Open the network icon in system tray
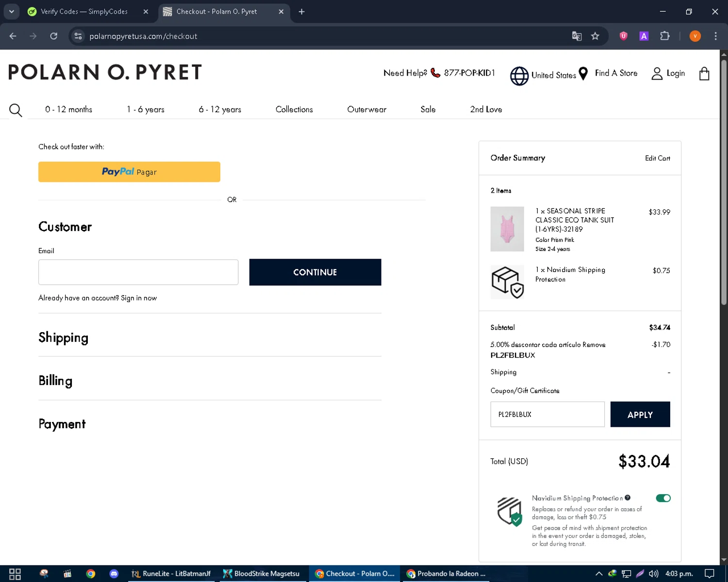 (627, 574)
